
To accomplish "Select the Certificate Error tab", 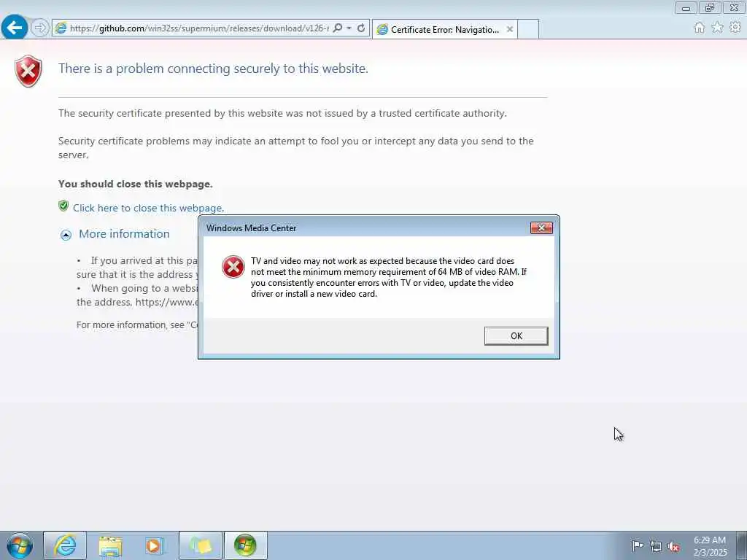I will pos(444,29).
